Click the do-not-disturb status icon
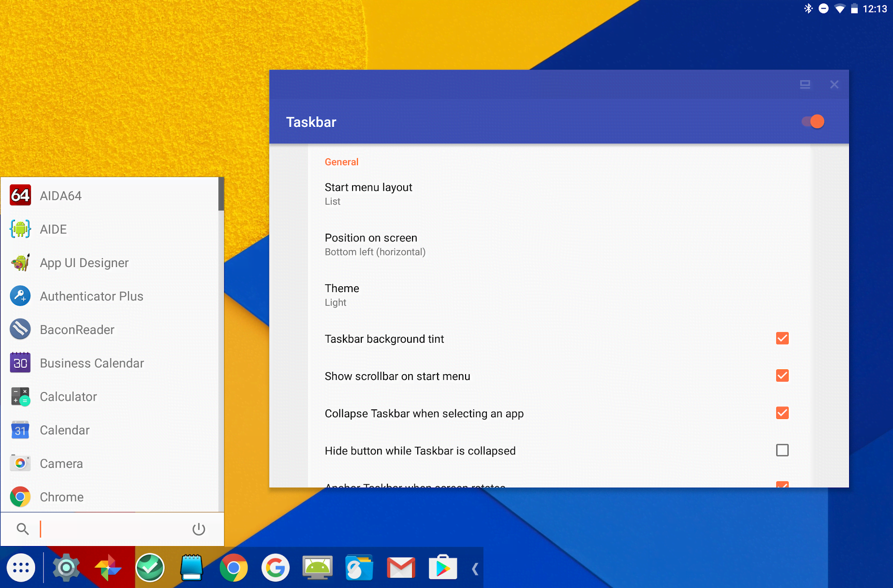This screenshot has height=588, width=893. (824, 9)
